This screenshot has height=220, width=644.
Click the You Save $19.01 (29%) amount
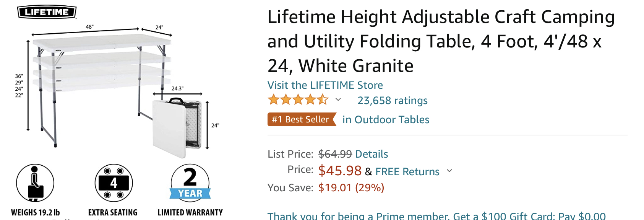click(x=351, y=187)
